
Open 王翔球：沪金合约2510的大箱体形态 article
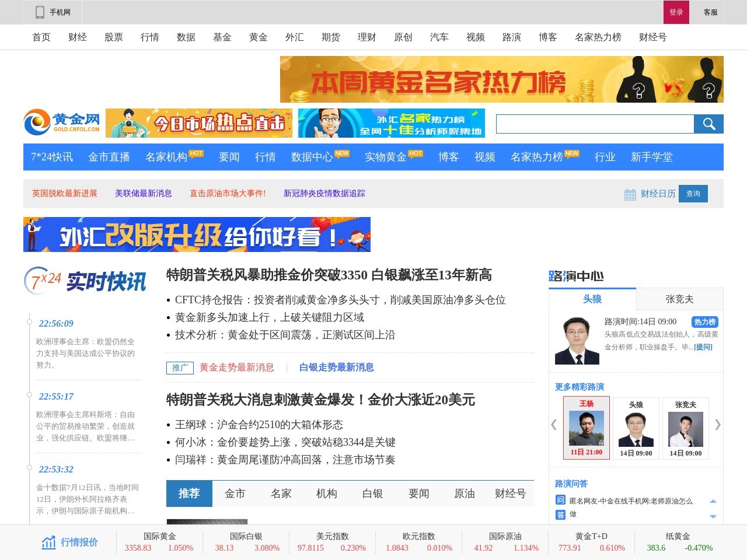(x=259, y=425)
